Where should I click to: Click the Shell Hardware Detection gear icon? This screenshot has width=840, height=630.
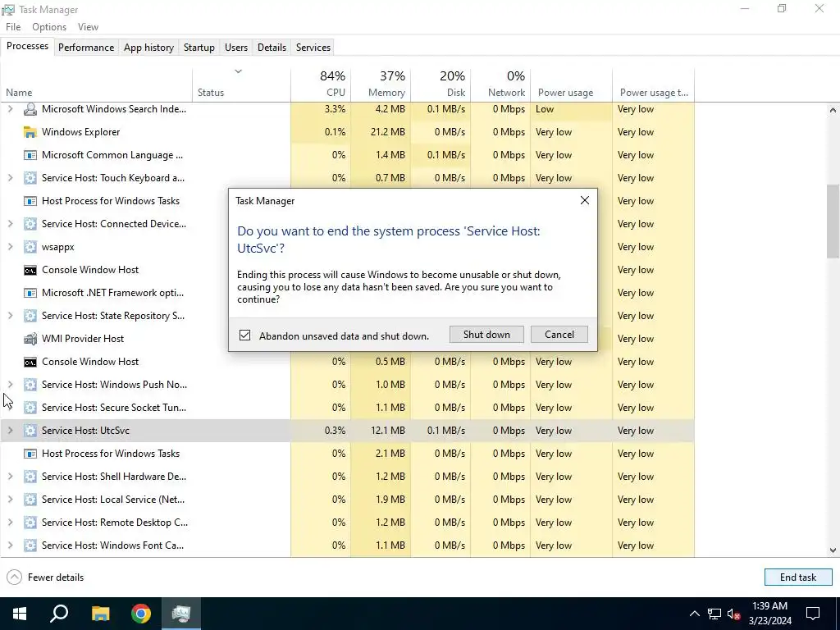coord(30,477)
